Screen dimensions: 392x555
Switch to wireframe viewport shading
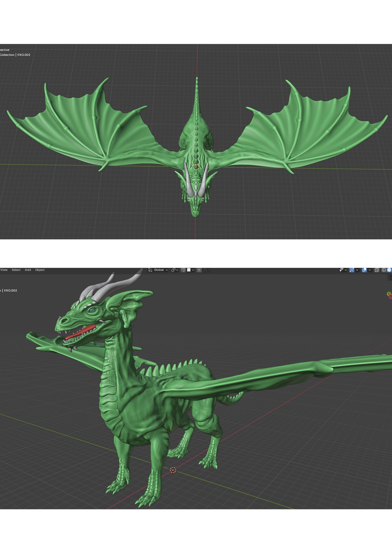coord(383,270)
